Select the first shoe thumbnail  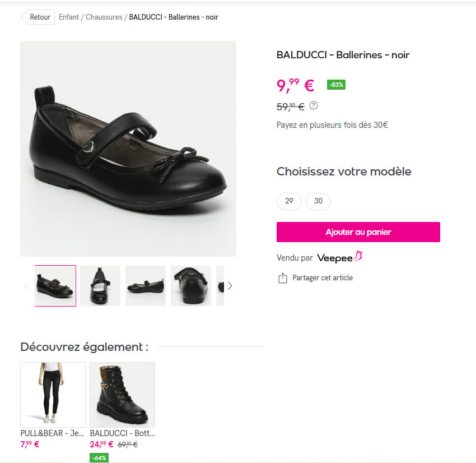pos(55,286)
